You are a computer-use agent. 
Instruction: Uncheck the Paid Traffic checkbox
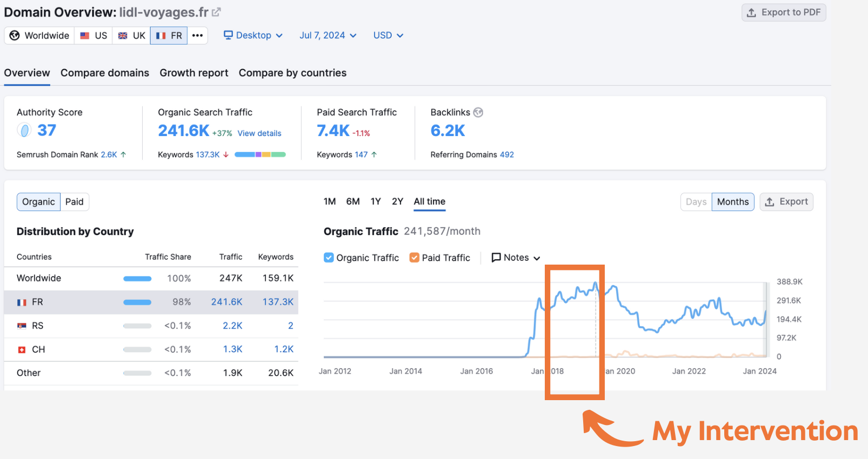415,258
